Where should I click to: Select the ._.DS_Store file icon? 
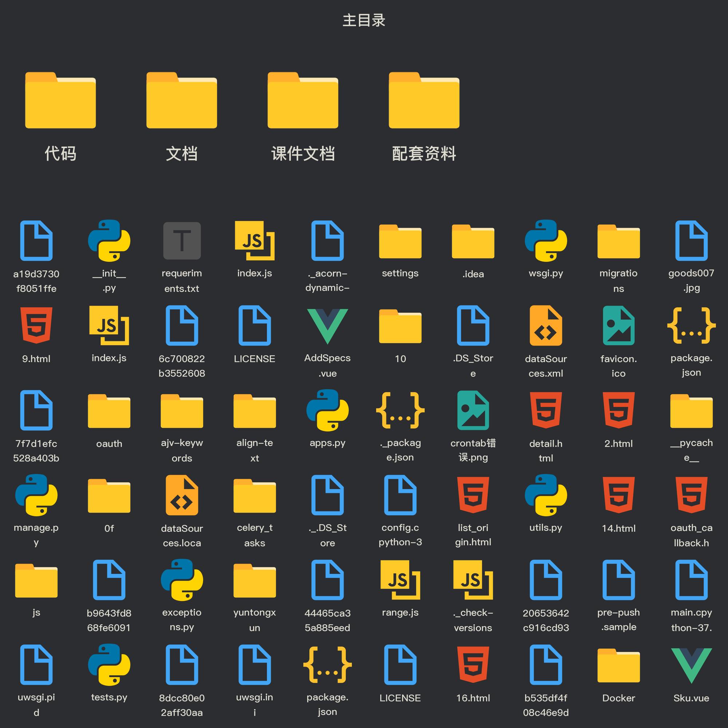coord(328,495)
